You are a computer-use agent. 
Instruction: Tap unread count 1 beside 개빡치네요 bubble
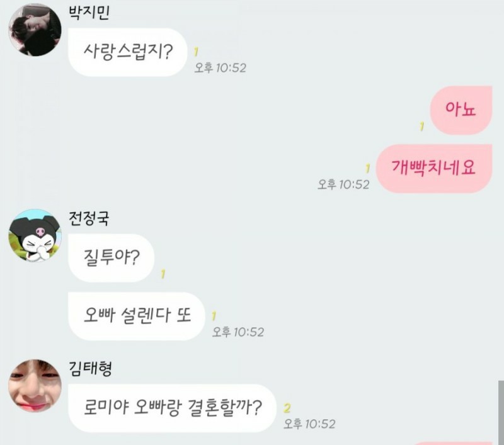tap(368, 168)
